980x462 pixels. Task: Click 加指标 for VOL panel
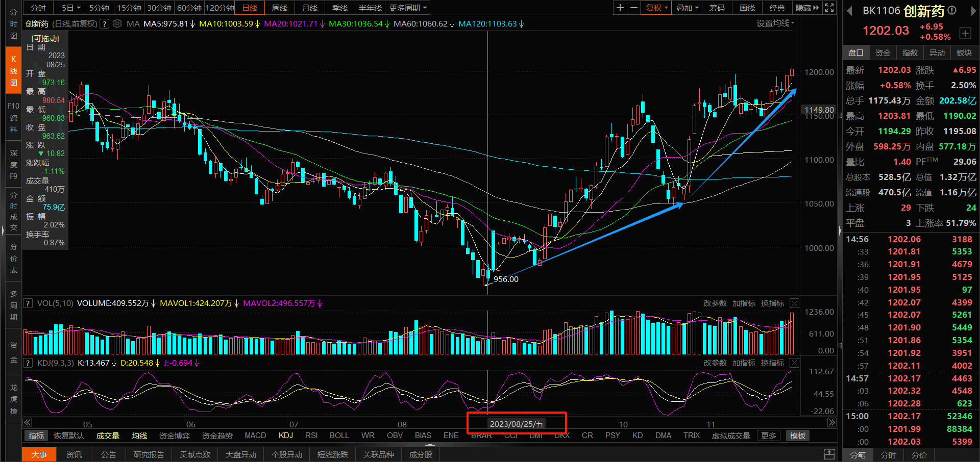[744, 303]
